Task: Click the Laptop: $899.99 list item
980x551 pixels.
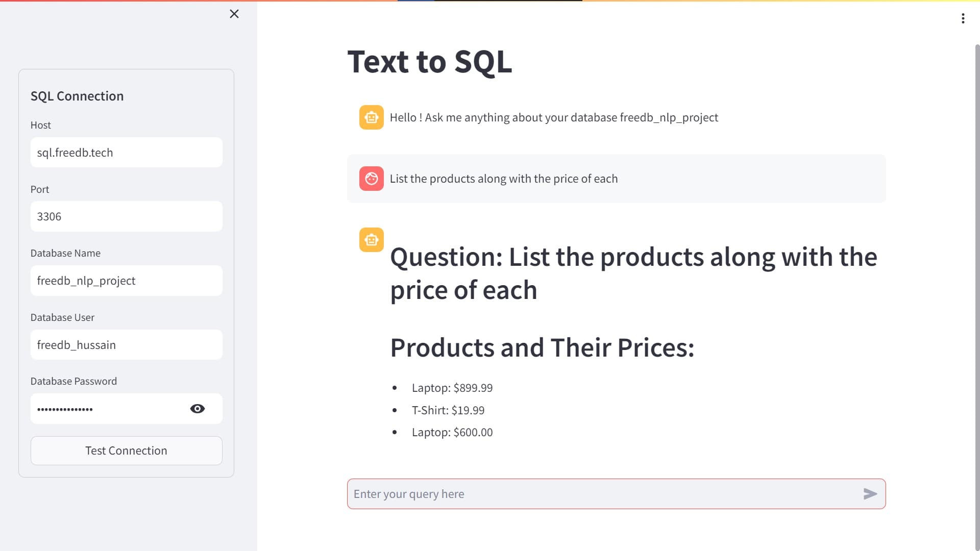Action: coord(452,388)
